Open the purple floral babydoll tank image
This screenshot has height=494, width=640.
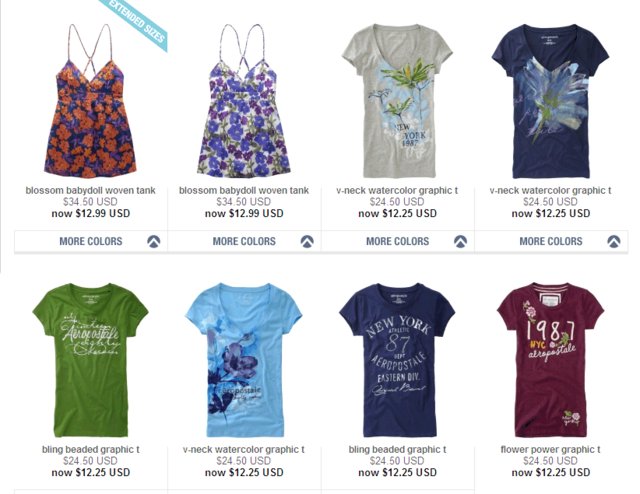[244, 101]
